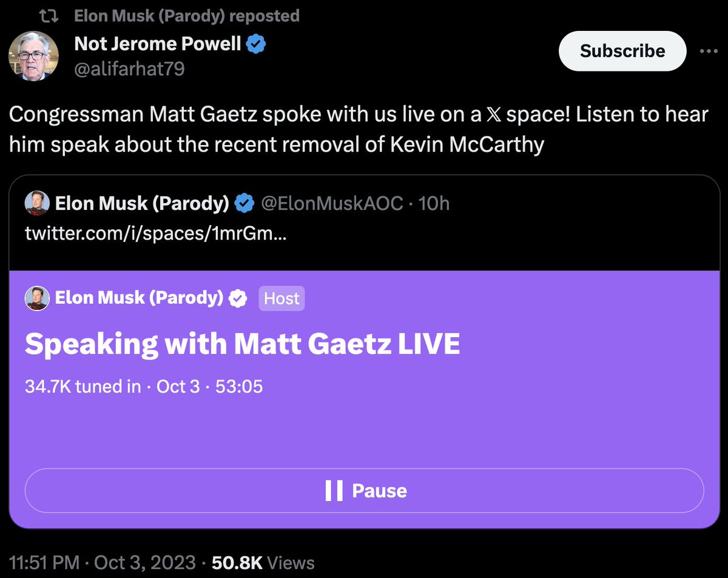
Task: Click the Host label badge
Action: tap(281, 298)
